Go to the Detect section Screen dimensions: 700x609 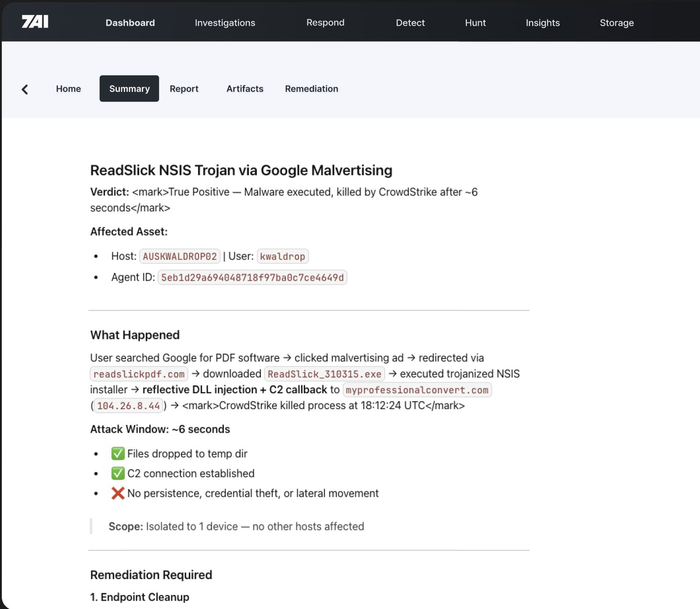click(x=410, y=23)
